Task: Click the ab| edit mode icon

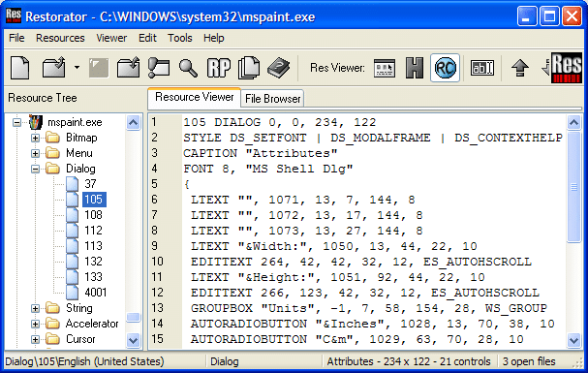Action: (x=482, y=68)
